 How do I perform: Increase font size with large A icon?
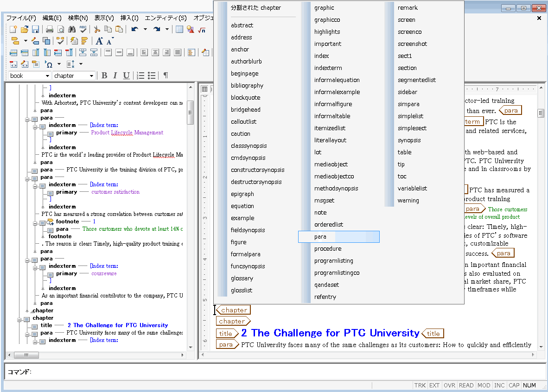click(100, 41)
